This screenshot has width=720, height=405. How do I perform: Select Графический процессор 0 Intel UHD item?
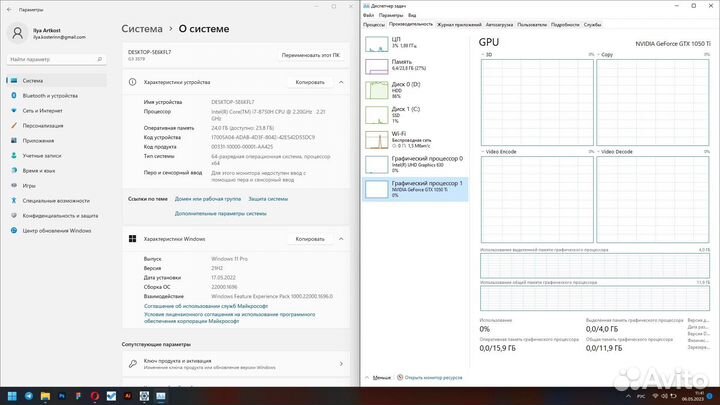pos(415,164)
